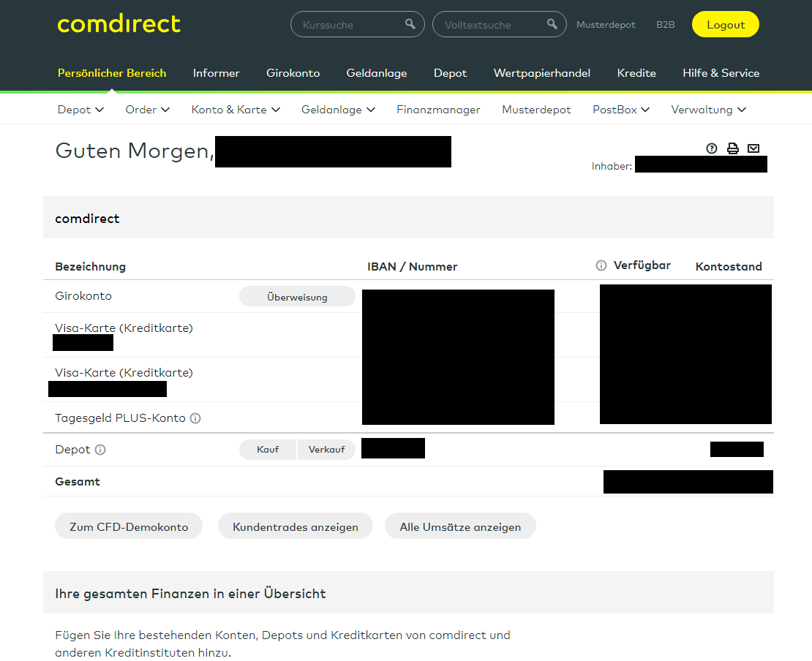
Task: Click the Kurssuche magnifier icon
Action: (x=410, y=24)
